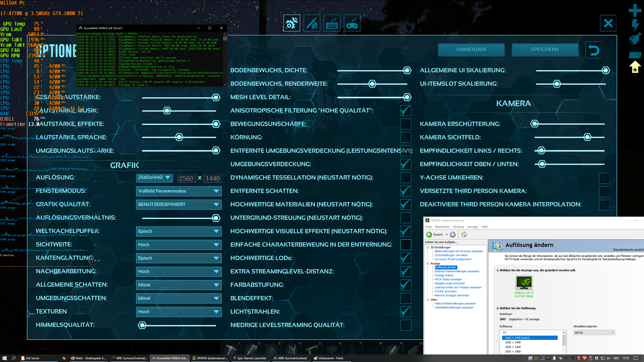The image size is (644, 362).
Task: Open the Weltkachelpuffer dropdown
Action: point(179,231)
